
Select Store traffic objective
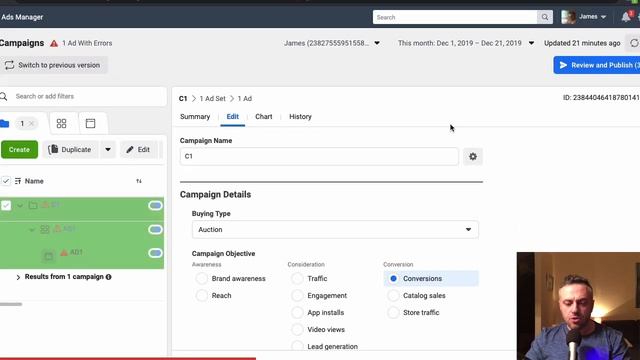coord(393,313)
